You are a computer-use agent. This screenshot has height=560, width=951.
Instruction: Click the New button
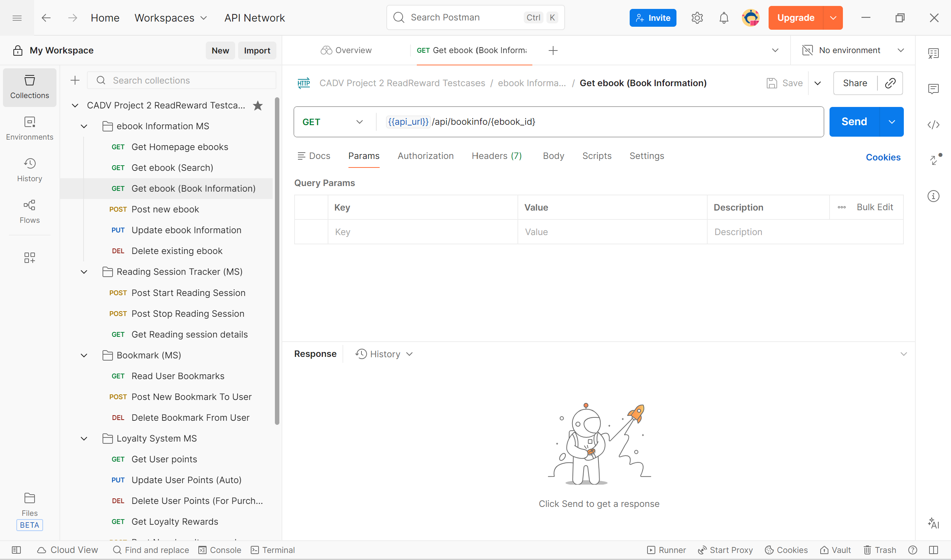[x=220, y=51]
